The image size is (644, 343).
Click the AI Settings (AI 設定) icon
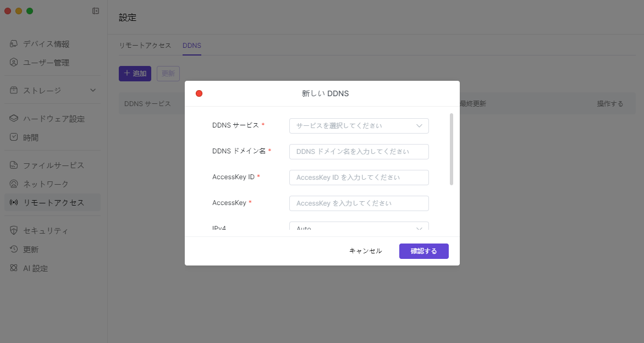click(14, 268)
